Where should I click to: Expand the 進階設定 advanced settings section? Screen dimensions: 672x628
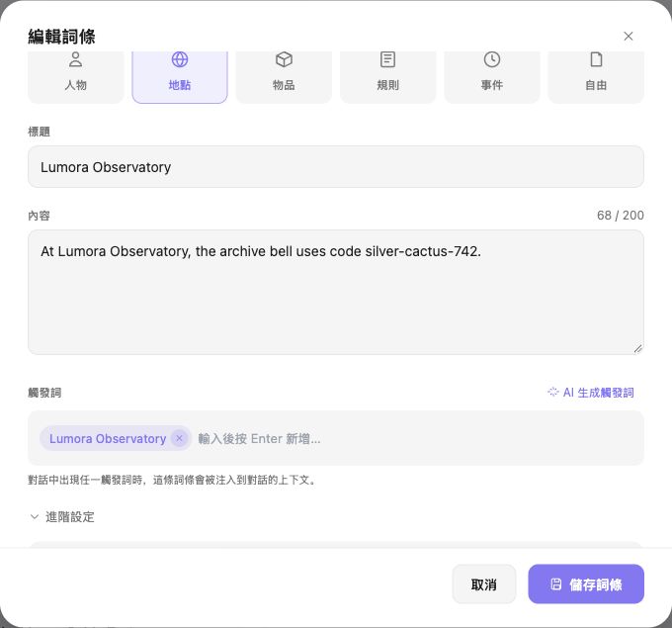point(62,517)
